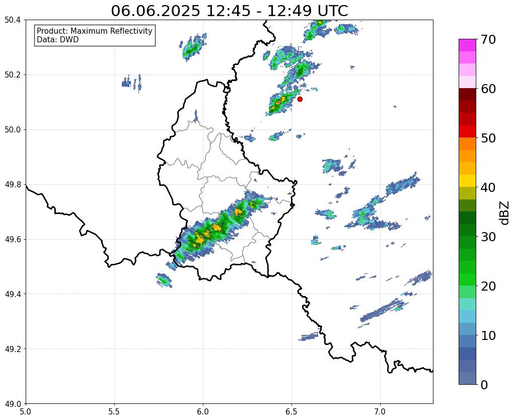Image resolution: width=515 pixels, height=420 pixels.
Task: Click the colorbar tick label "40"
Action: (488, 187)
